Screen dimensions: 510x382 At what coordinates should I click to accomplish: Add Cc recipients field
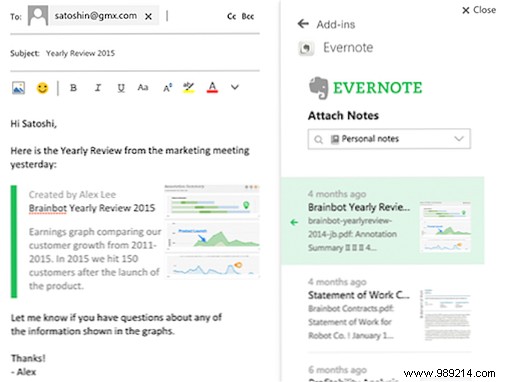click(231, 16)
